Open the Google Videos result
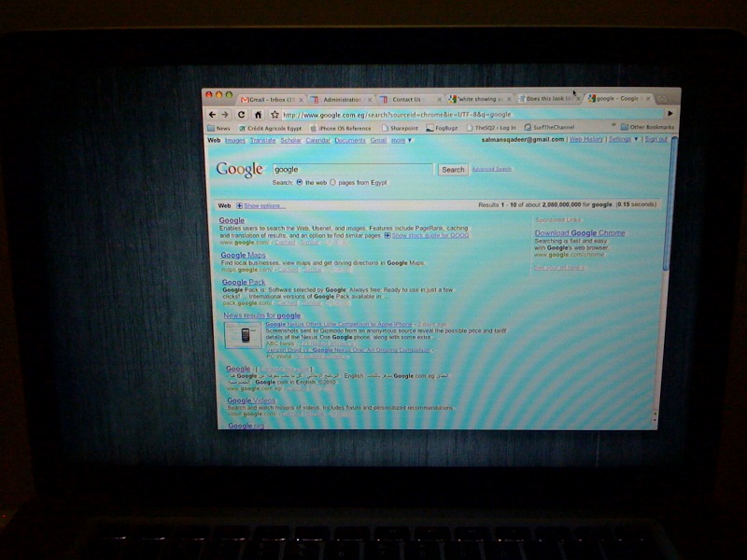 click(251, 400)
